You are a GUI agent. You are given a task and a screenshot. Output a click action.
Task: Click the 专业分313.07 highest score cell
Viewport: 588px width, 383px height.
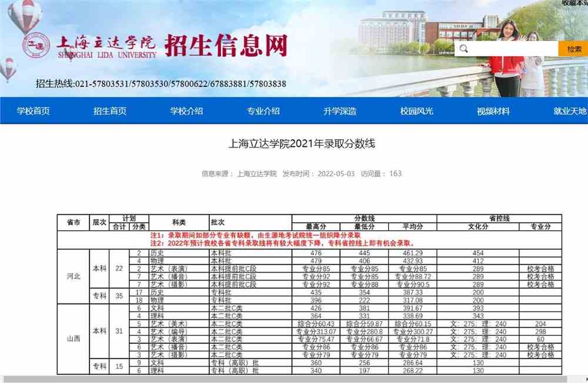coord(316,332)
